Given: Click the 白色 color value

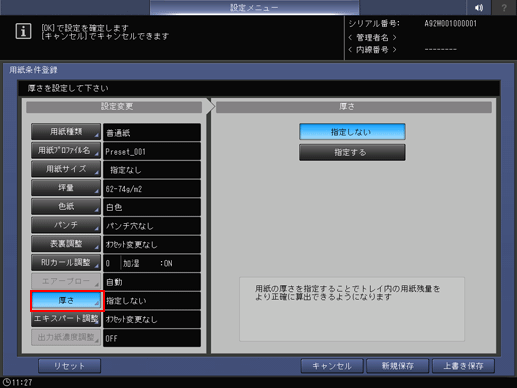Looking at the screenshot, I should point(152,207).
